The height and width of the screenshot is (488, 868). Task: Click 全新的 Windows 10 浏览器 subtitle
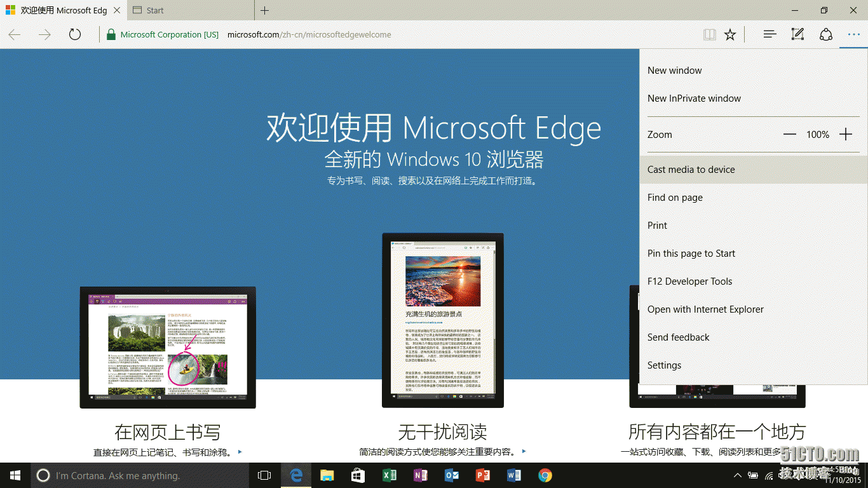[434, 159]
